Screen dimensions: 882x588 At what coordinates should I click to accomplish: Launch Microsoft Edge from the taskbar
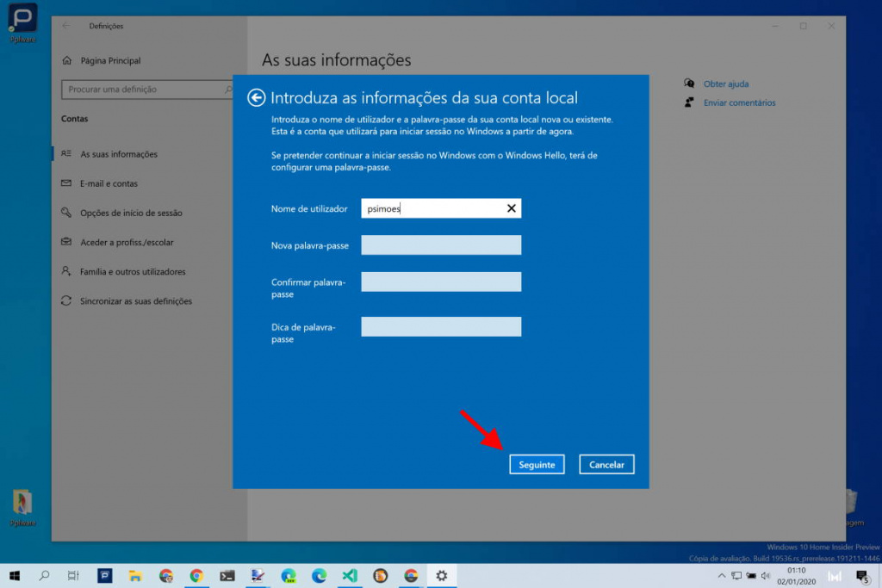coord(318,575)
